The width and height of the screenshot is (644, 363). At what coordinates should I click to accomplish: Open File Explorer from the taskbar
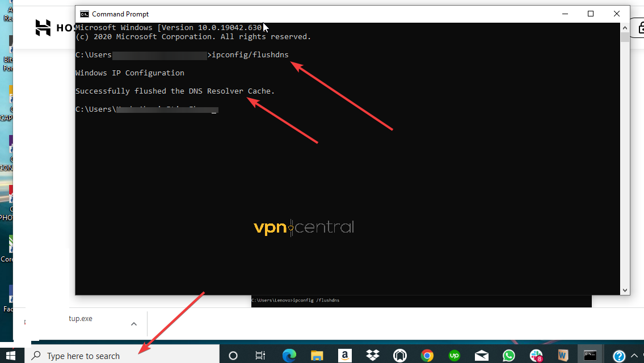click(x=317, y=356)
